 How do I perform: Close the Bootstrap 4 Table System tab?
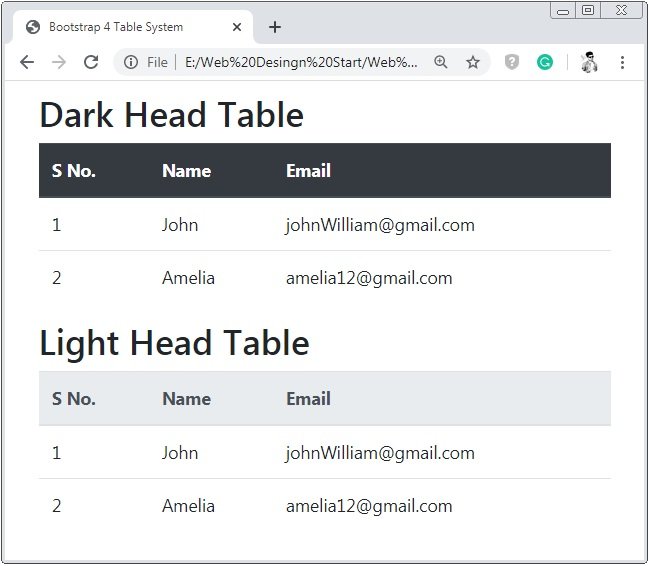click(x=237, y=27)
